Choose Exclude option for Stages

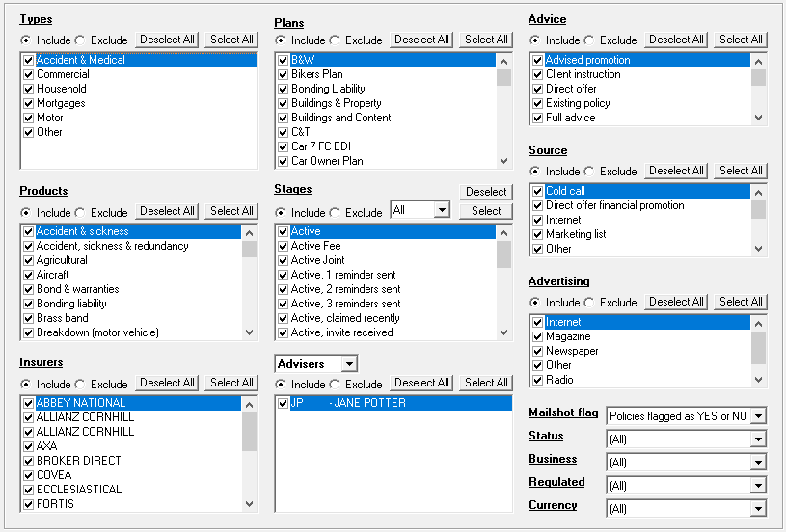(335, 212)
